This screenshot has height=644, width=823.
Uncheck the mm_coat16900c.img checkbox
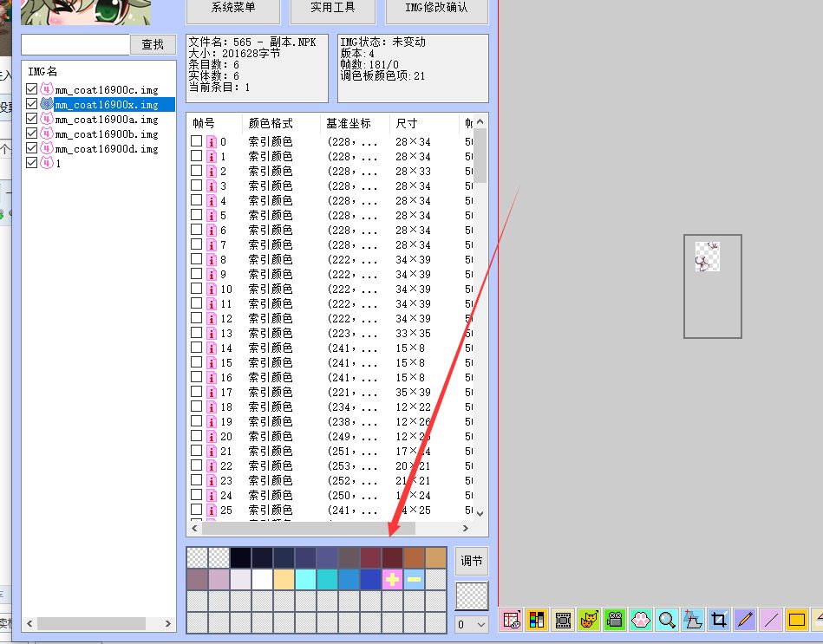tap(32, 90)
